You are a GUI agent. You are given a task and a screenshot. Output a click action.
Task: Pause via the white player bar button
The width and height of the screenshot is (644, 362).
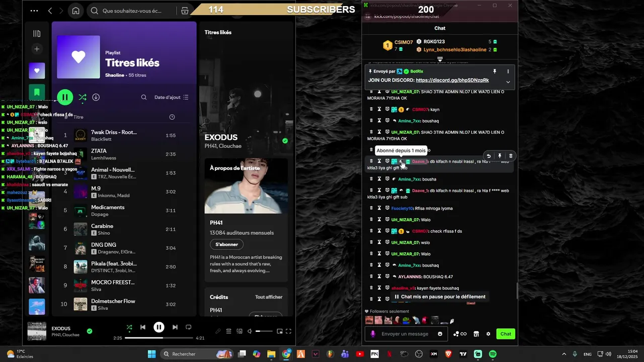click(158, 327)
